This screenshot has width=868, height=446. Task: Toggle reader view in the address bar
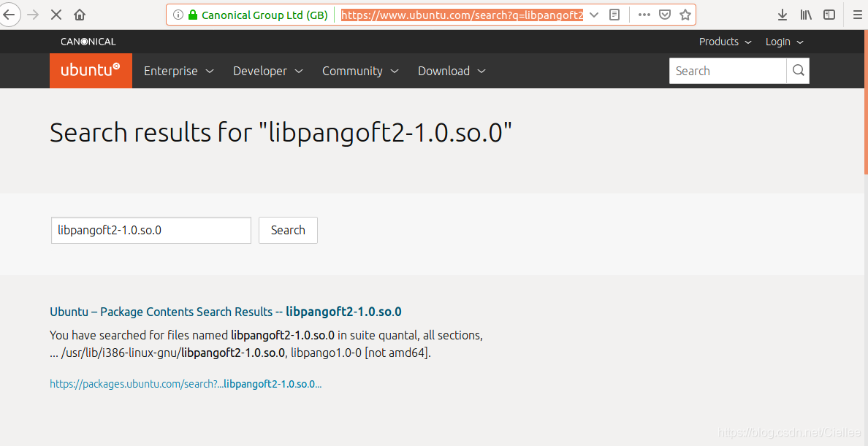pos(614,15)
